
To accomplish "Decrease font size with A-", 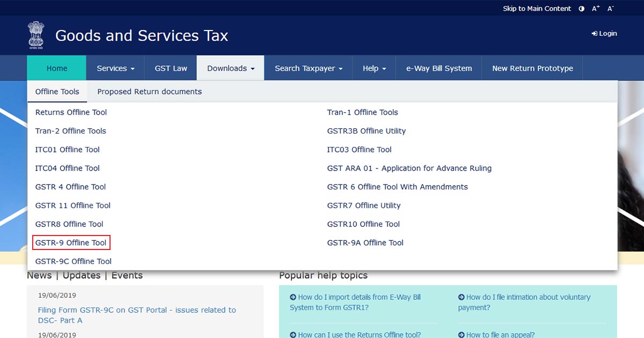I will click(610, 9).
